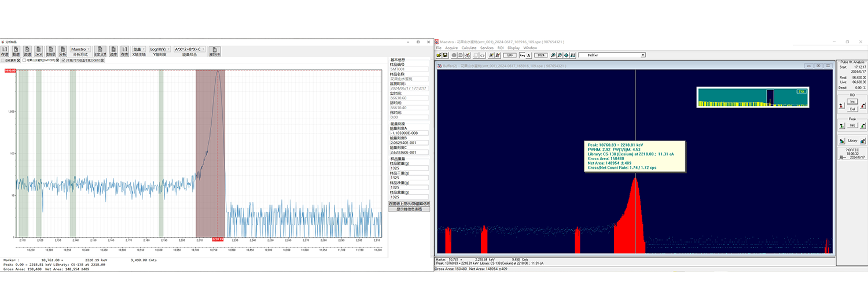Click the Zoom out magnifier icon in Maestro

tap(560, 55)
